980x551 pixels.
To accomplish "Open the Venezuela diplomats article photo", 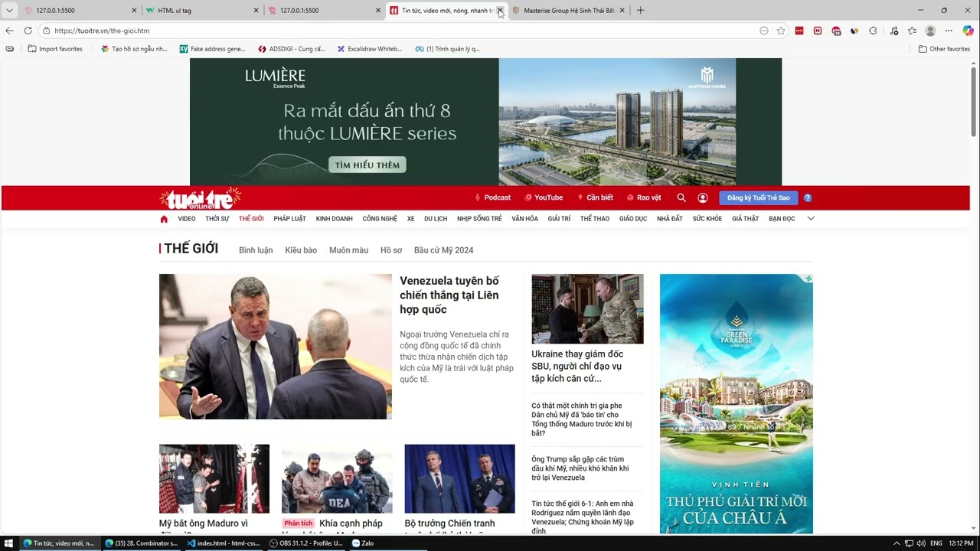I will pos(276,347).
